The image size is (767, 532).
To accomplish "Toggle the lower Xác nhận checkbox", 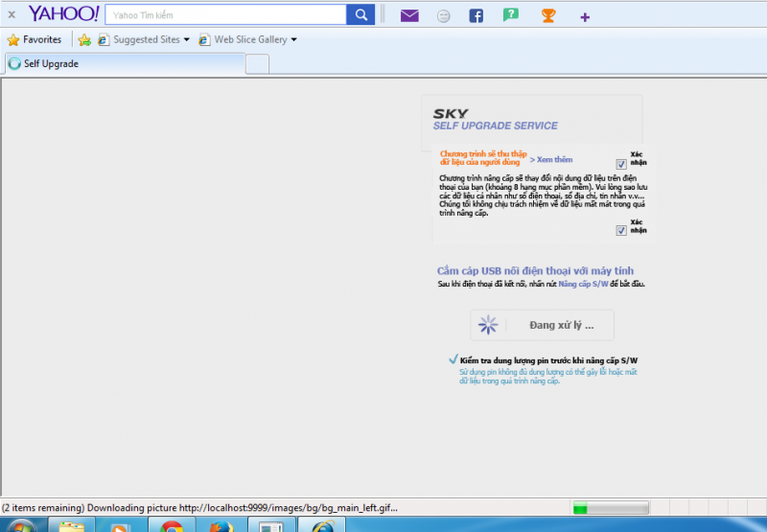I will tap(620, 231).
